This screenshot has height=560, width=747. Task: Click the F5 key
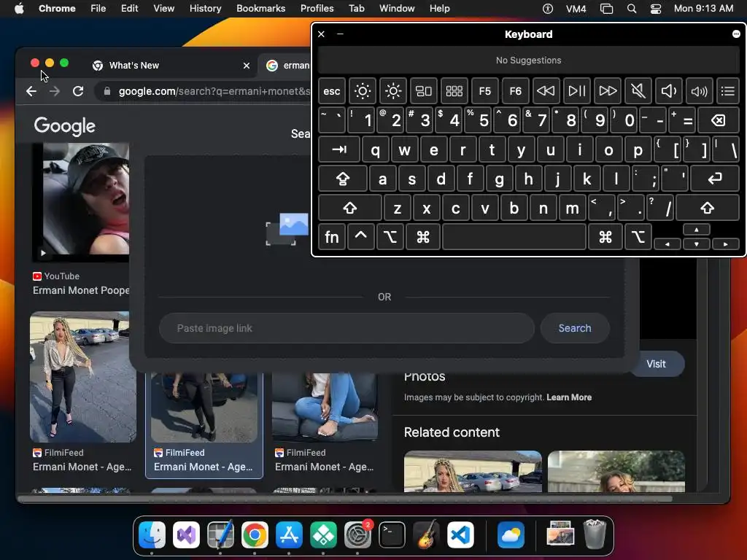click(x=484, y=91)
